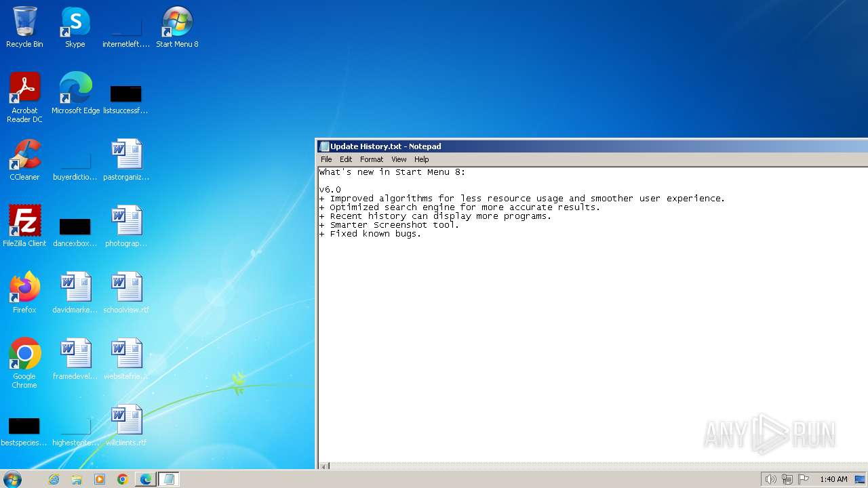
Task: Open Edge from the taskbar
Action: point(145,479)
